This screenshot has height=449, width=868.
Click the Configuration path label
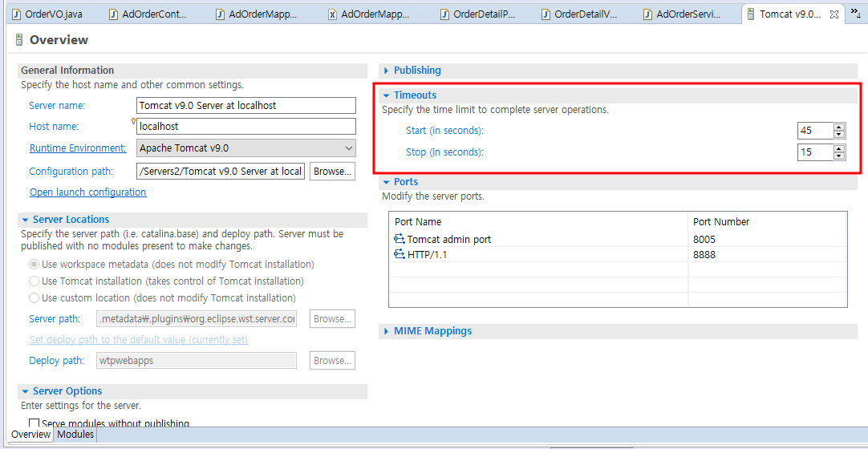coord(71,172)
